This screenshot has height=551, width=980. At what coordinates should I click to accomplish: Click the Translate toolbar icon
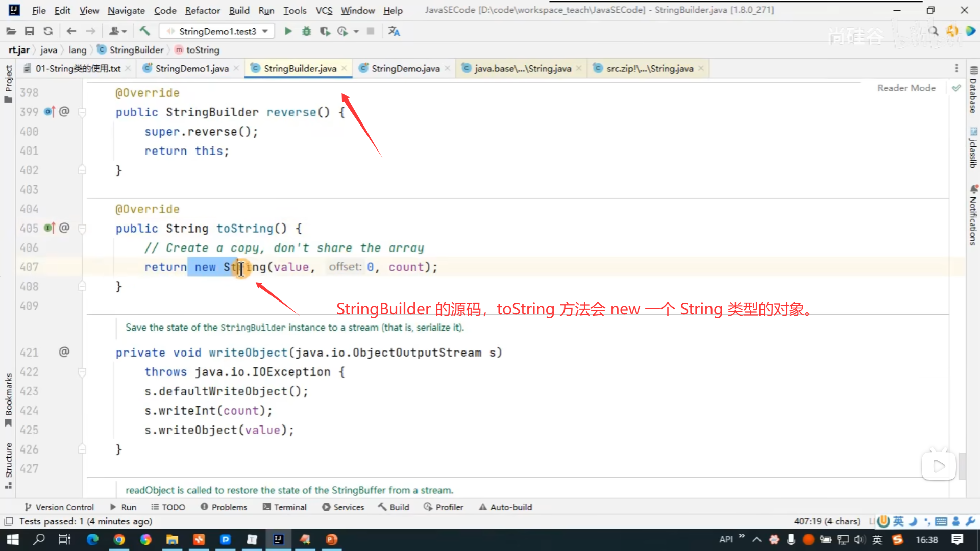(394, 31)
